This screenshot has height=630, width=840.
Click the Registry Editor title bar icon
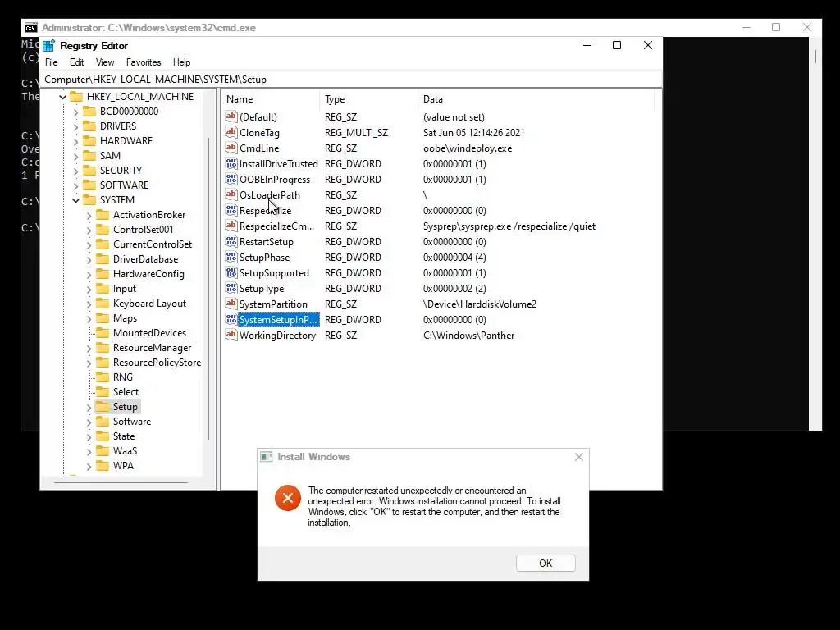point(48,46)
